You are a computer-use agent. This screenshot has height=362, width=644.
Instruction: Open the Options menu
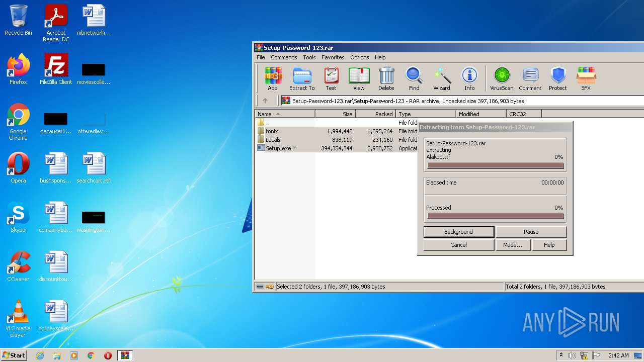[360, 57]
